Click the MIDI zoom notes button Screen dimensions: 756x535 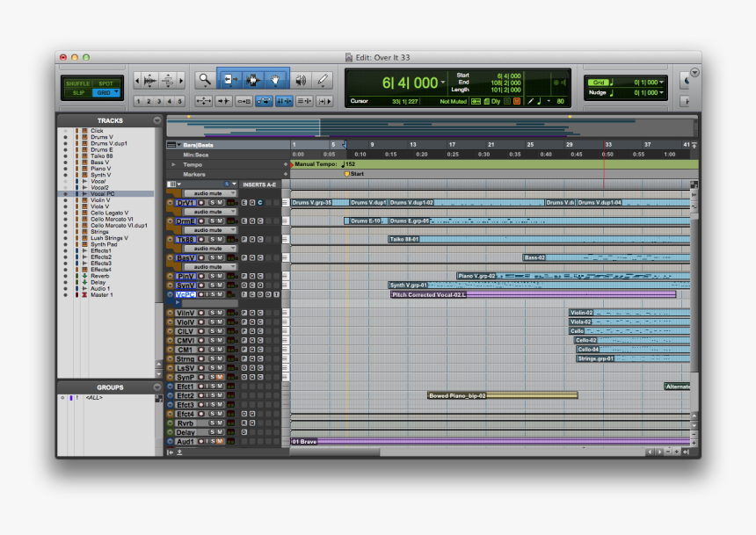[168, 80]
